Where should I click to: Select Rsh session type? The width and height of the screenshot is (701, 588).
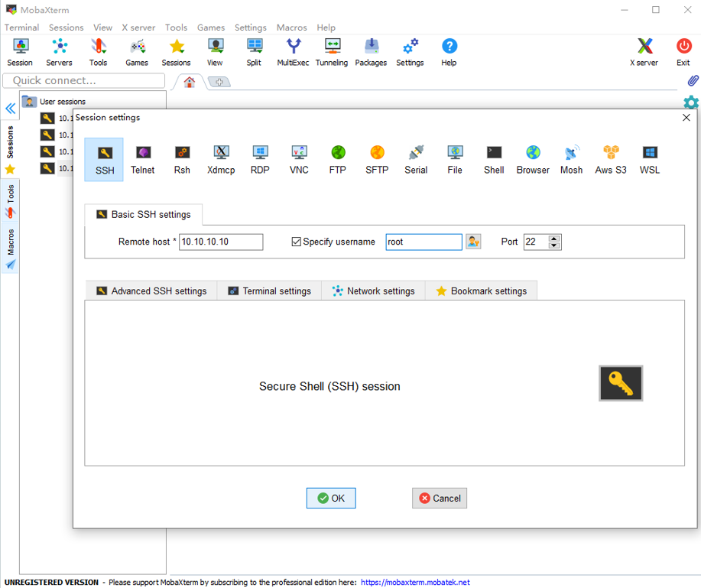[x=182, y=160]
